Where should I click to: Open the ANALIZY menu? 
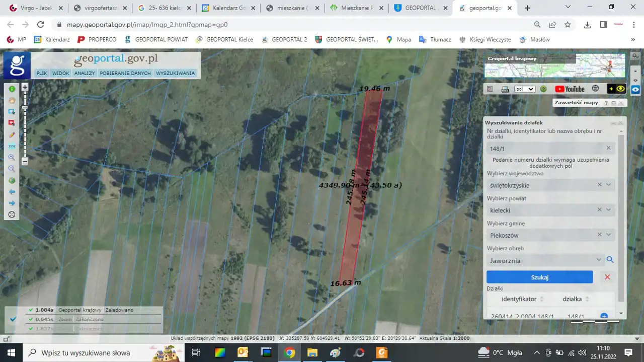[85, 74]
